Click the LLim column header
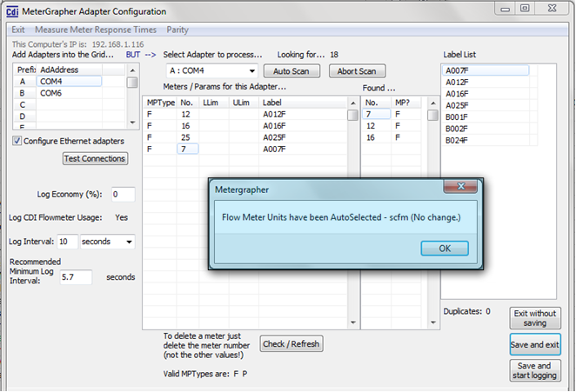Image resolution: width=576 pixels, height=392 pixels. 214,103
